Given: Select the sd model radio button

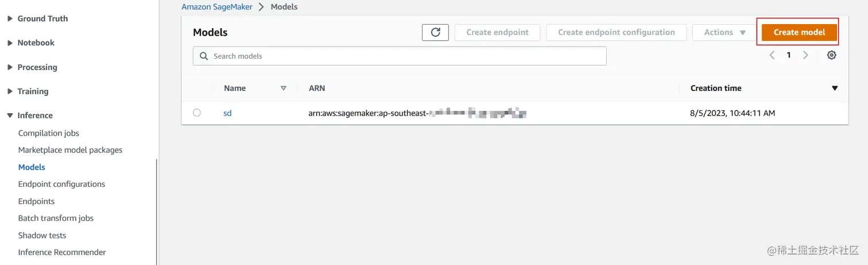Looking at the screenshot, I should (197, 113).
